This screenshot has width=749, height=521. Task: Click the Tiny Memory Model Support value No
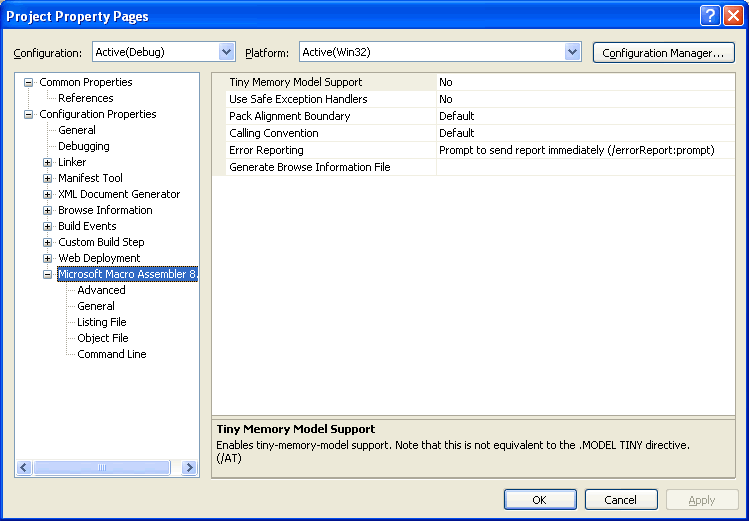pos(586,82)
